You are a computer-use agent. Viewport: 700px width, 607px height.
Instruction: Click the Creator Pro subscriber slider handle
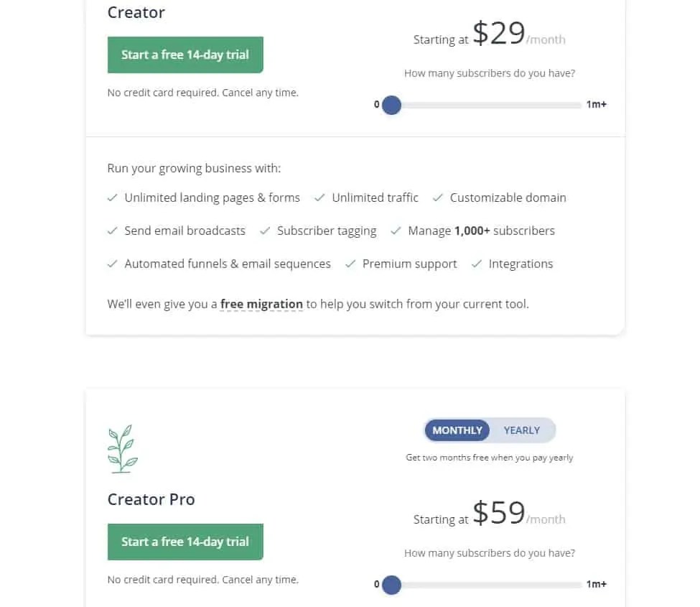(391, 585)
